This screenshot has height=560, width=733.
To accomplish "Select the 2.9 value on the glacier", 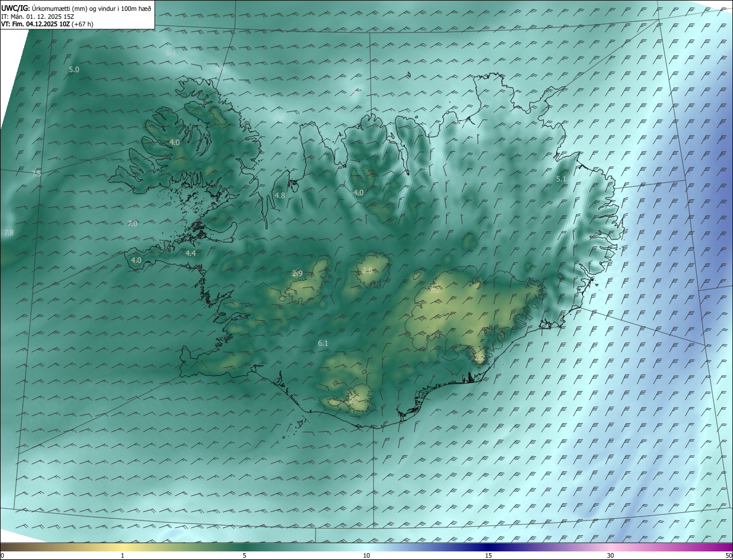I will [x=297, y=274].
